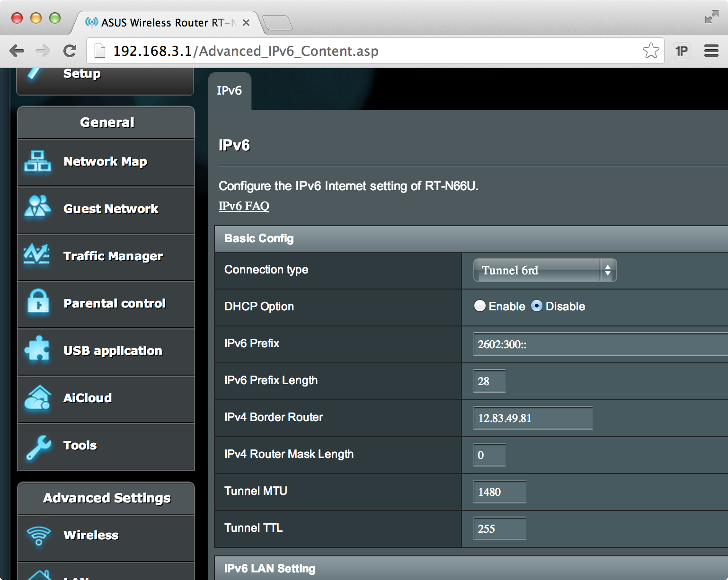Click the Wireless signal icon

click(x=38, y=536)
